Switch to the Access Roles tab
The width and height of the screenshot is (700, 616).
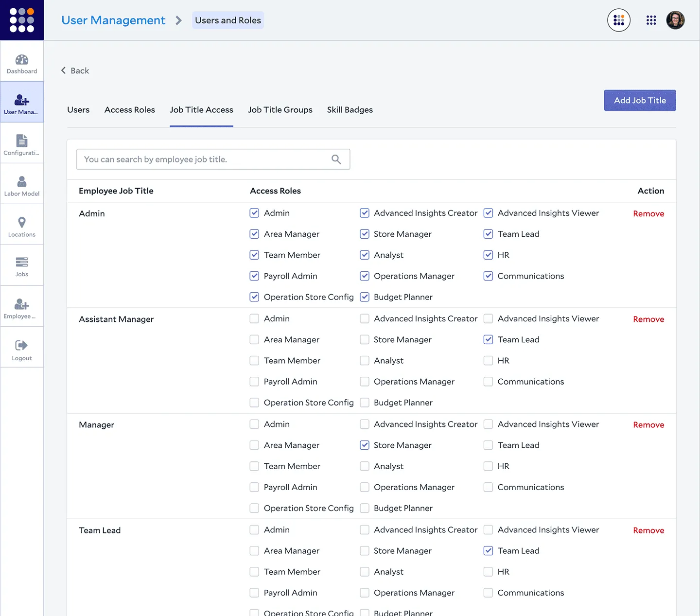pyautogui.click(x=129, y=110)
